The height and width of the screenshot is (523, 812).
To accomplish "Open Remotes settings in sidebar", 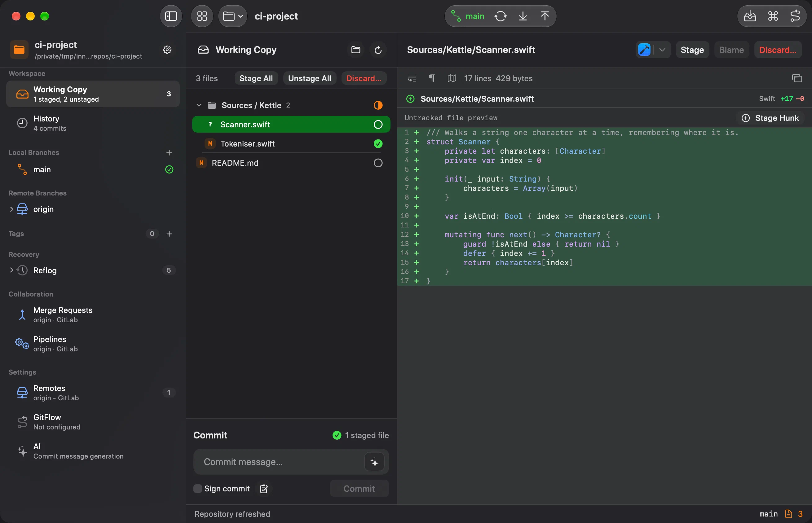I will click(93, 393).
